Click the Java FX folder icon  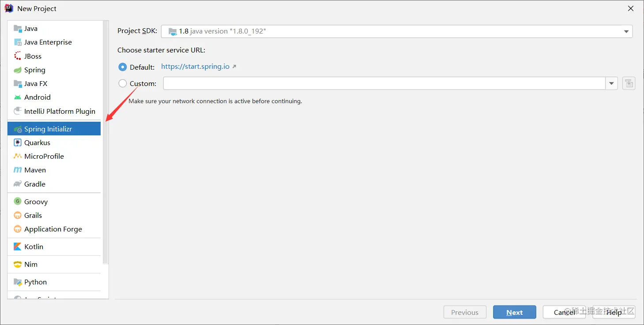[18, 84]
